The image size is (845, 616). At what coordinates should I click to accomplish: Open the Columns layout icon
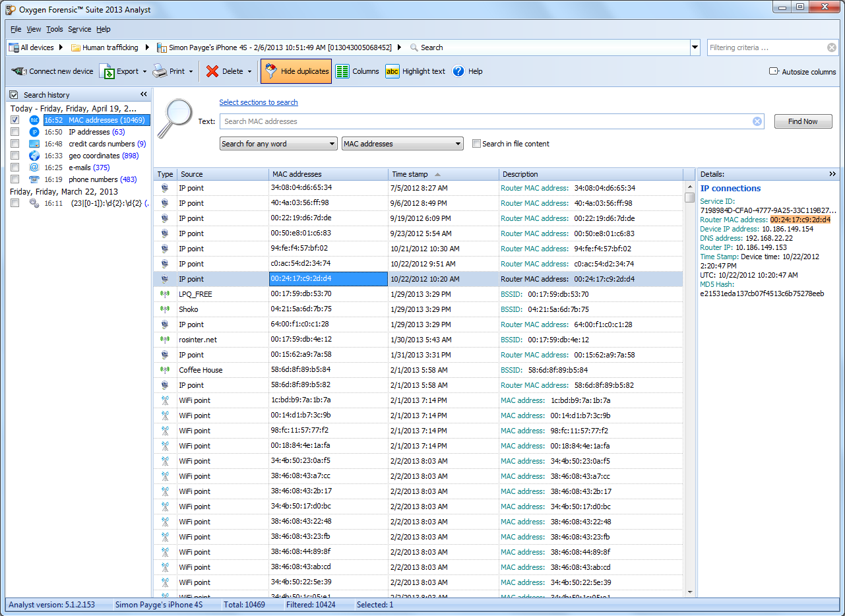(342, 71)
